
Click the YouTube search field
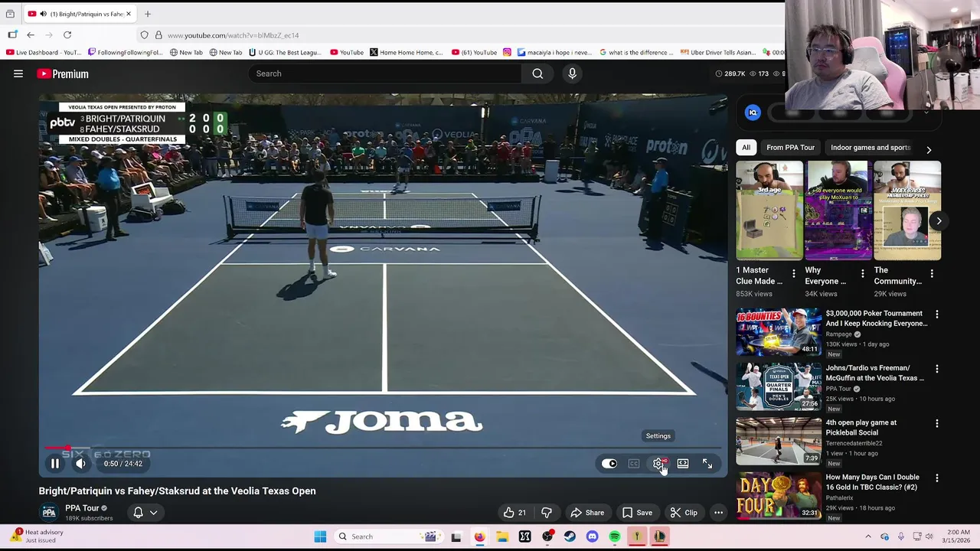(384, 73)
